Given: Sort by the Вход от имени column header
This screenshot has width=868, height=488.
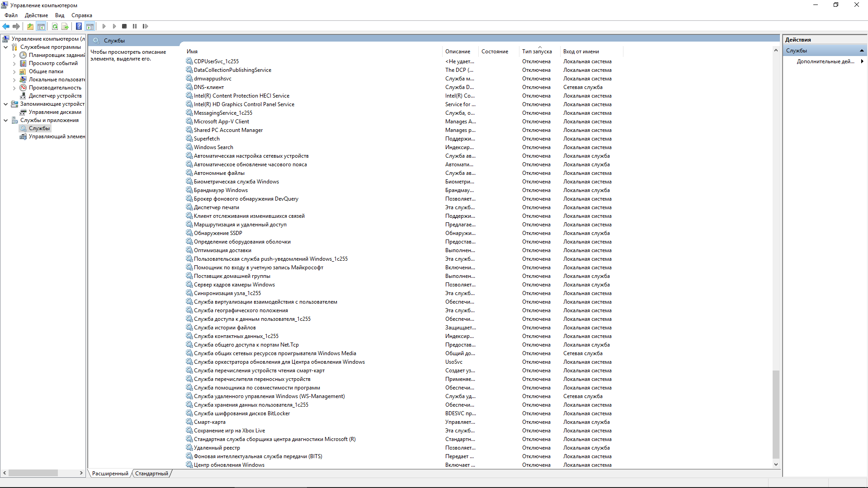Looking at the screenshot, I should tap(591, 52).
